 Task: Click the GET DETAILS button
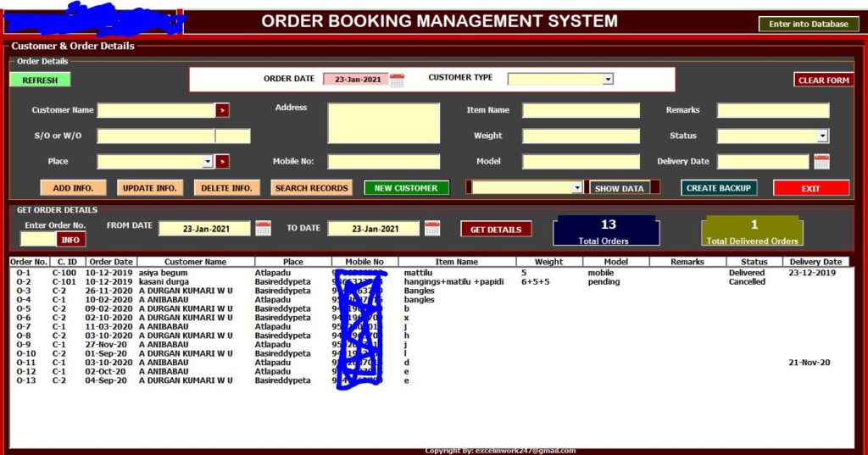coord(496,229)
